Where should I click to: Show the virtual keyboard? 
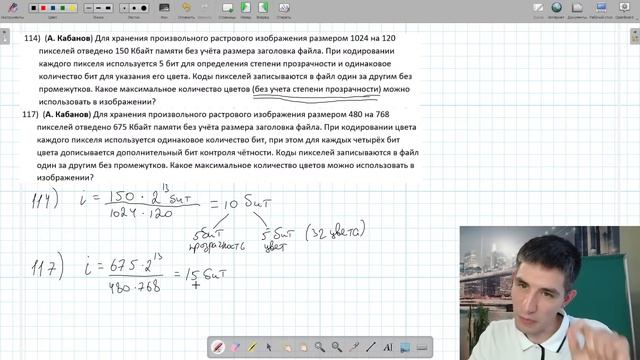(422, 347)
